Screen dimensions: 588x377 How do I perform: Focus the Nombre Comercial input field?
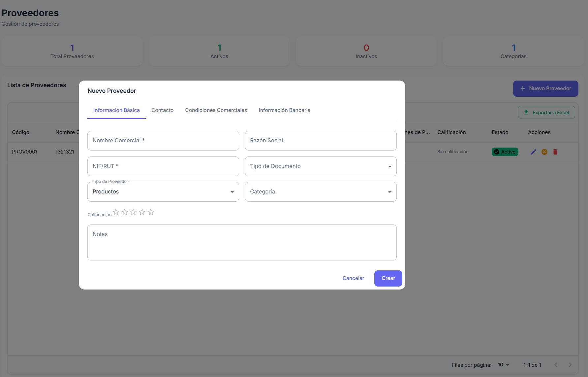(163, 141)
